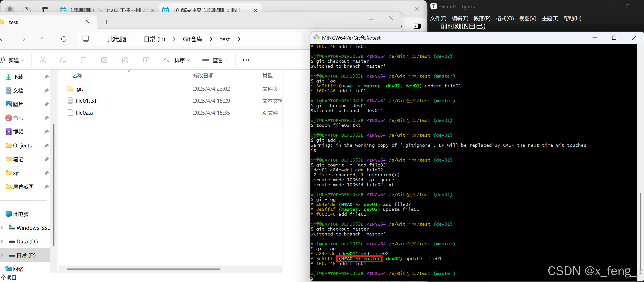Open the 查看 view dropdown
Screen dimensions: 644x282
(215, 60)
